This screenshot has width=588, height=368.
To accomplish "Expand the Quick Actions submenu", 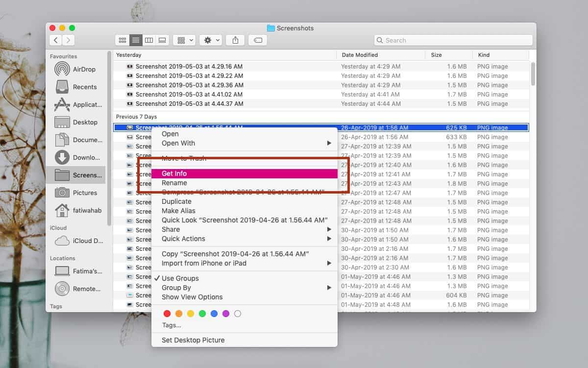I will pos(245,239).
